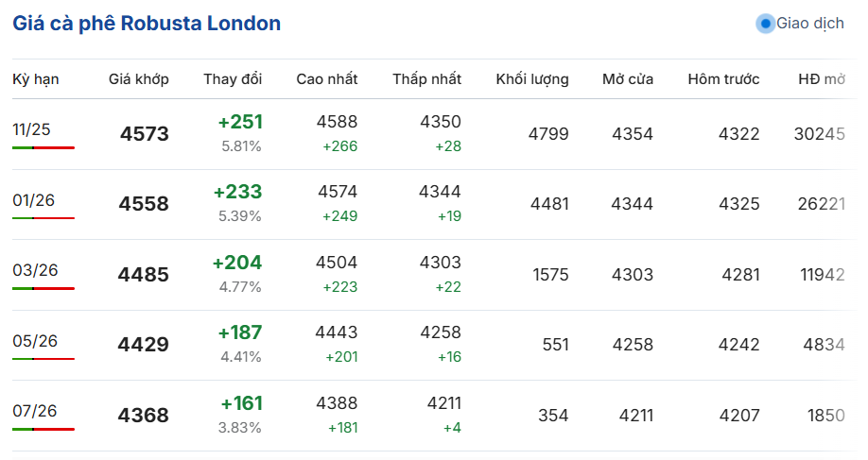Click the price range bar under 03/26

(43, 289)
